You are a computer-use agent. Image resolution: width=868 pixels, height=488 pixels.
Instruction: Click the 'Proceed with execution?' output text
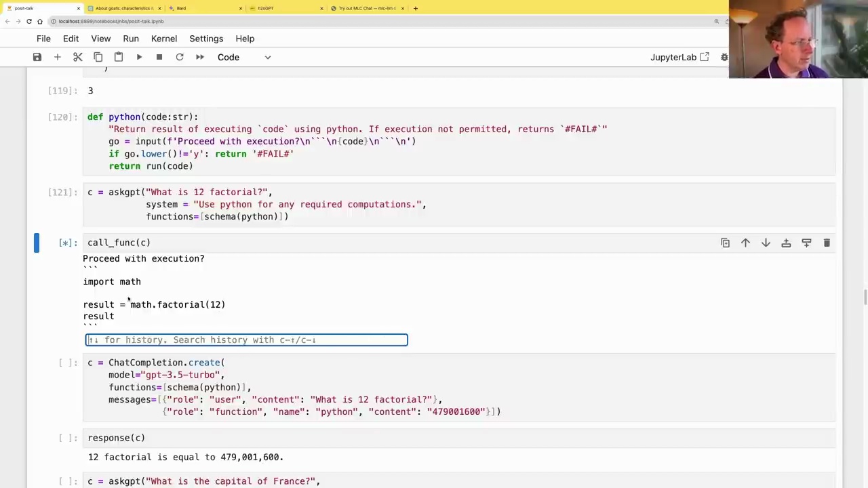coord(144,258)
